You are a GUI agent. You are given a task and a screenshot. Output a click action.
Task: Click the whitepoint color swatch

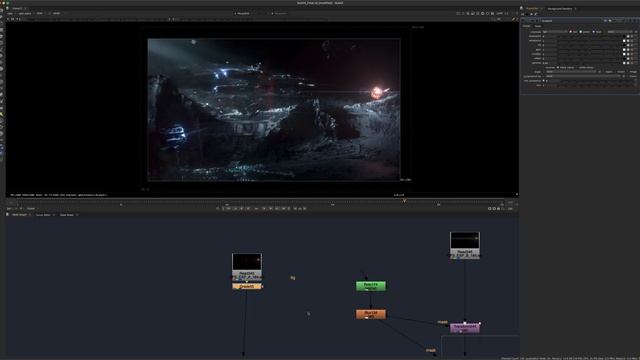pos(624,41)
